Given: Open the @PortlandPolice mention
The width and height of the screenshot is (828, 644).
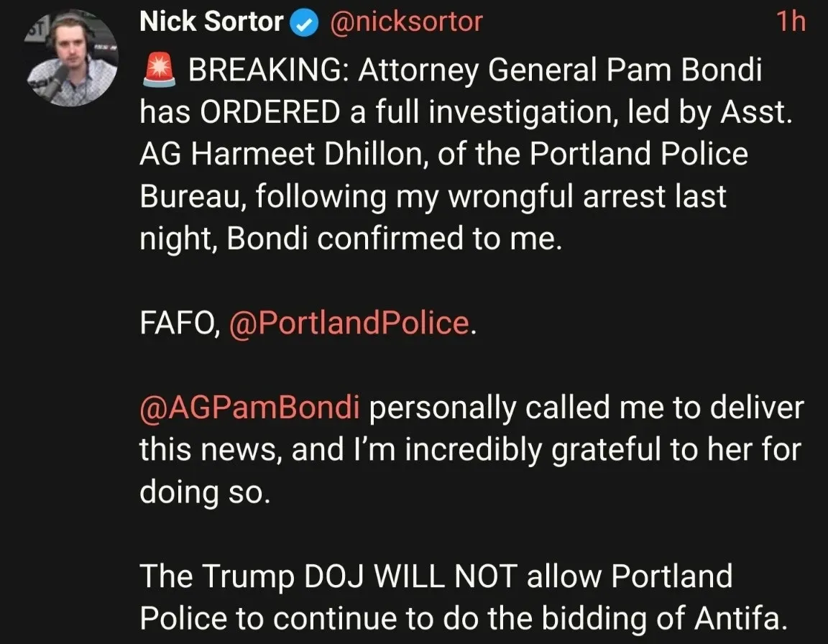Looking at the screenshot, I should point(349,323).
